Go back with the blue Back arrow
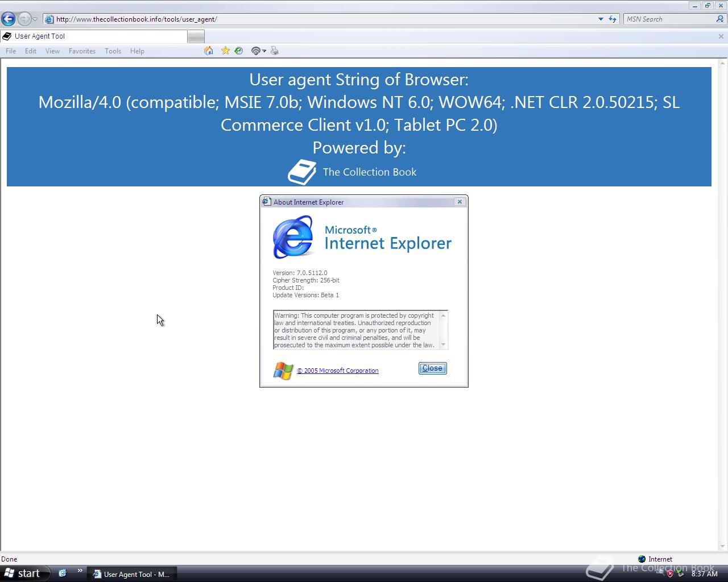The image size is (728, 582). pyautogui.click(x=9, y=19)
